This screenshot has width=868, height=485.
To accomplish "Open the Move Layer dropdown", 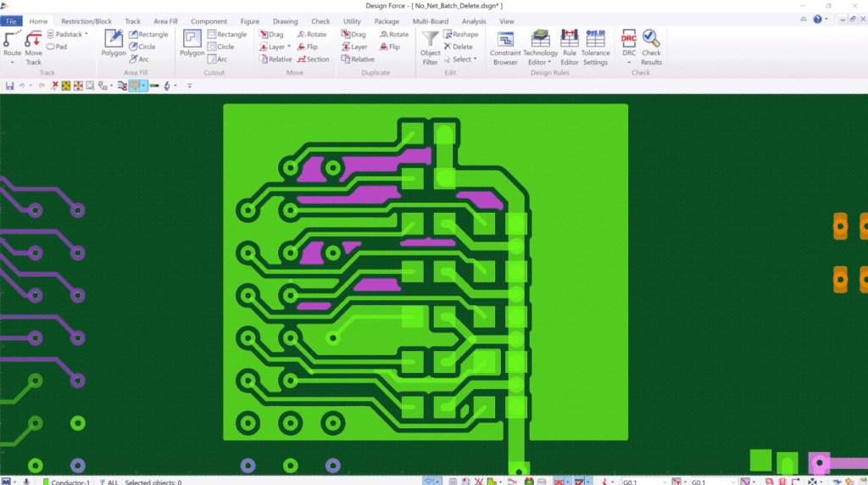I will (x=289, y=47).
